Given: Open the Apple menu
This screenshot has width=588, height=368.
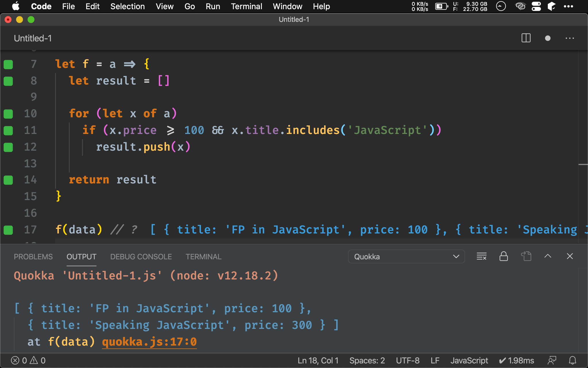Looking at the screenshot, I should (x=16, y=6).
